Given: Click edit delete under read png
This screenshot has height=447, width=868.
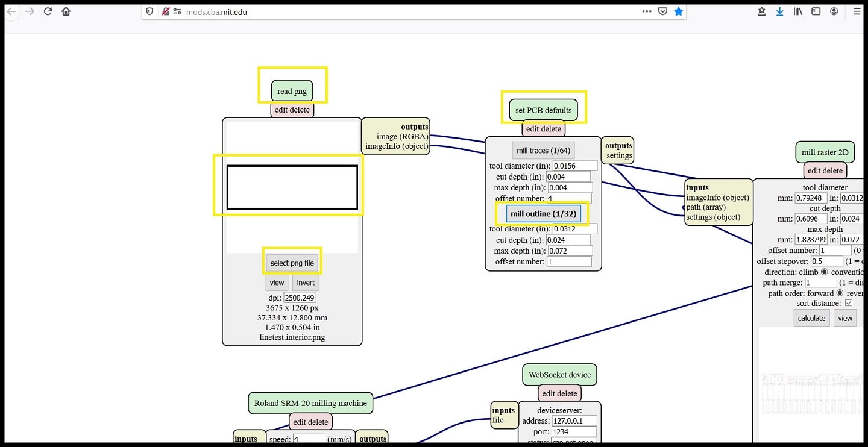Looking at the screenshot, I should (x=292, y=110).
